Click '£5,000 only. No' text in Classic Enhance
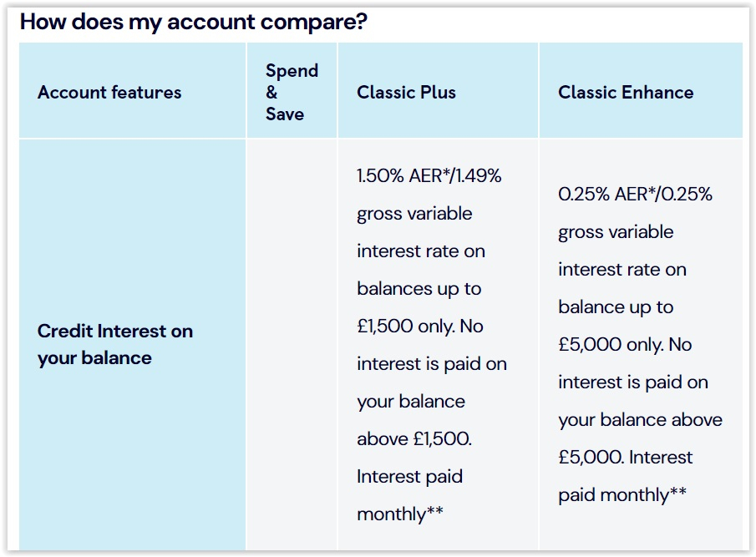This screenshot has width=756, height=557. coord(625,345)
